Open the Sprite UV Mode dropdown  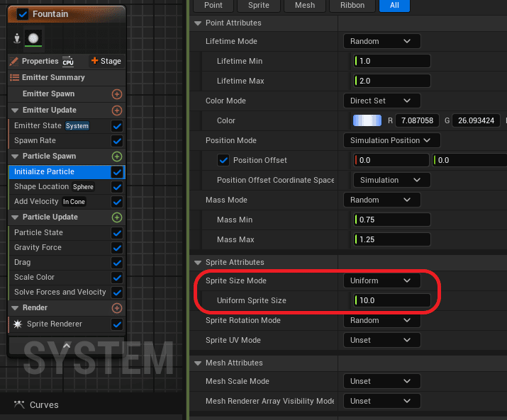(x=382, y=340)
